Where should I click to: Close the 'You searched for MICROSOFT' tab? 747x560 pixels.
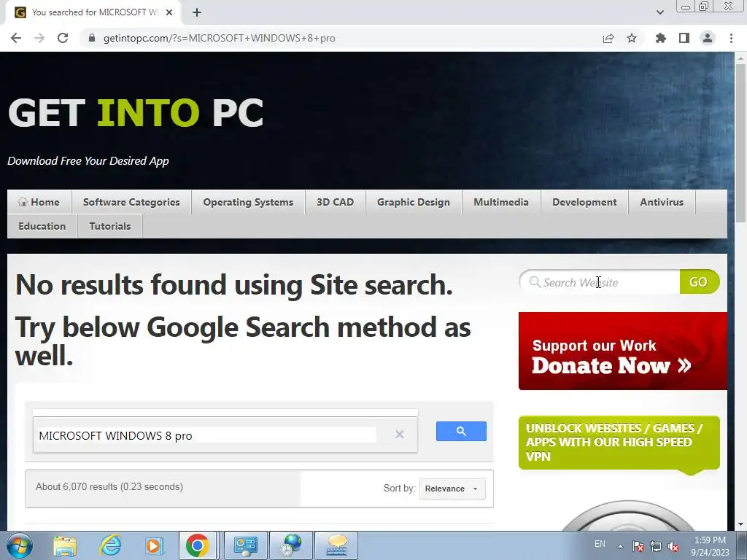click(x=169, y=12)
